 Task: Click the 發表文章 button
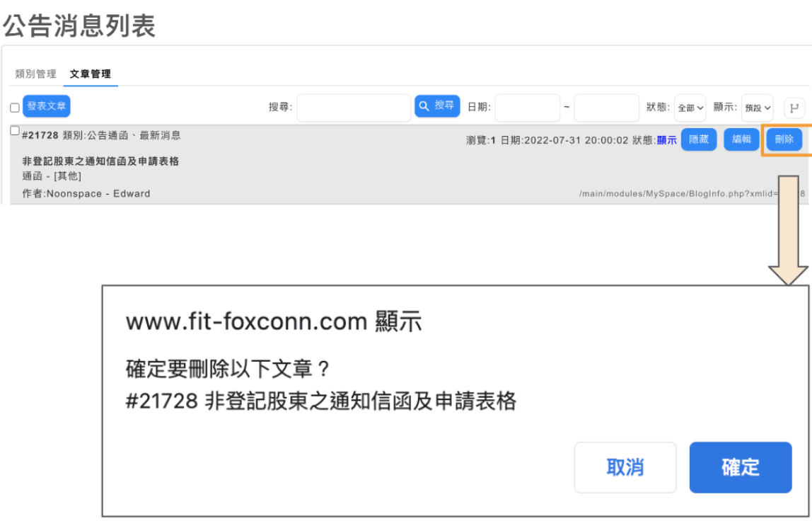47,106
